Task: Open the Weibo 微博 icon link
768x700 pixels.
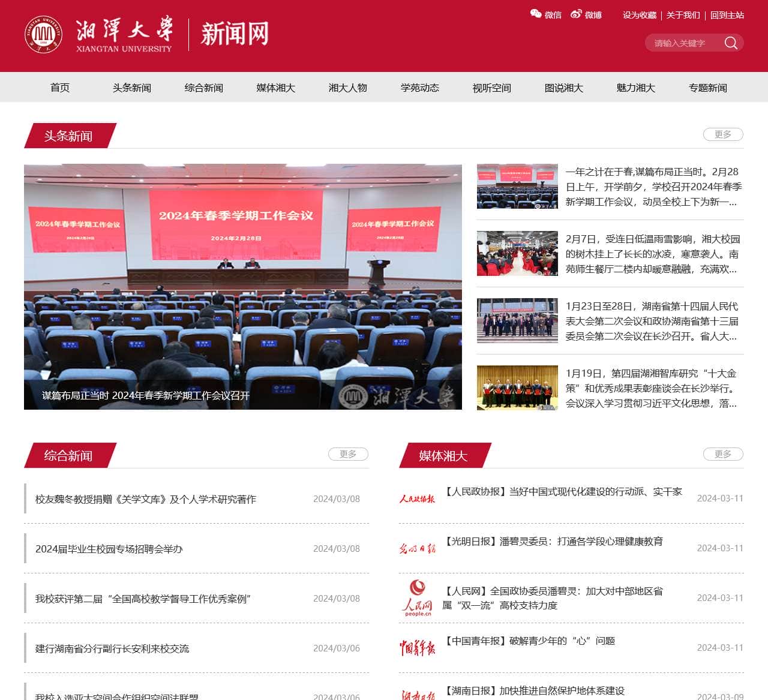Action: (586, 14)
